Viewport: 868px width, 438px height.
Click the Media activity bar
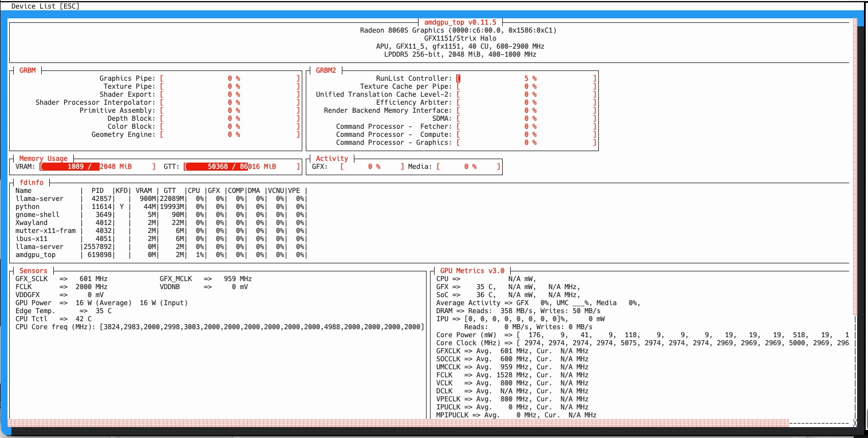point(468,167)
